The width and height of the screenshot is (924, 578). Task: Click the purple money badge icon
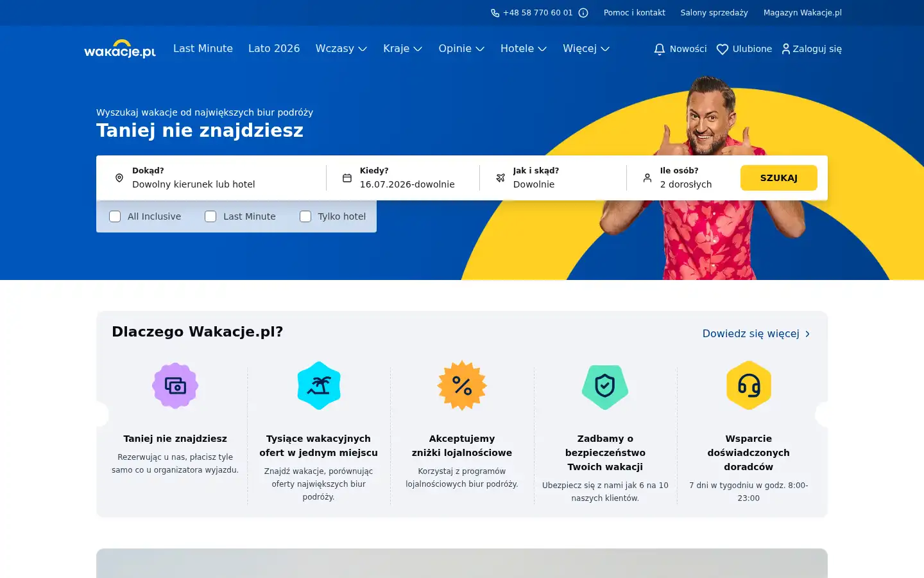tap(175, 386)
